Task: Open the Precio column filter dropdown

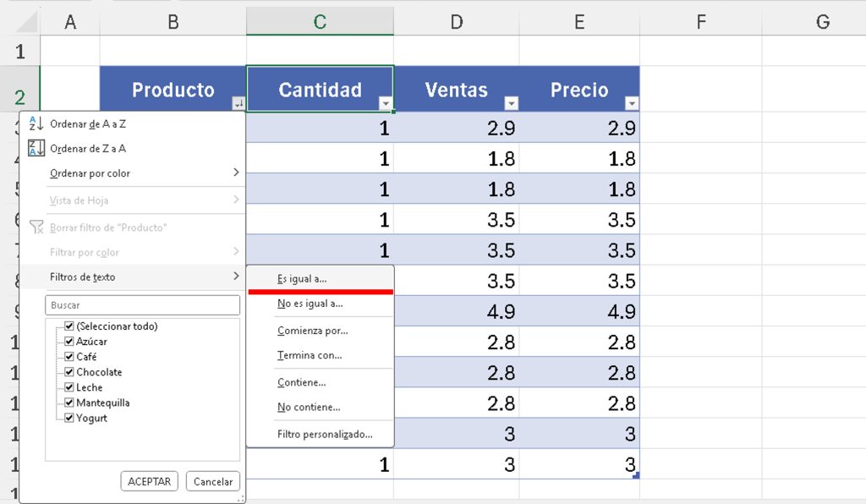Action: [631, 103]
